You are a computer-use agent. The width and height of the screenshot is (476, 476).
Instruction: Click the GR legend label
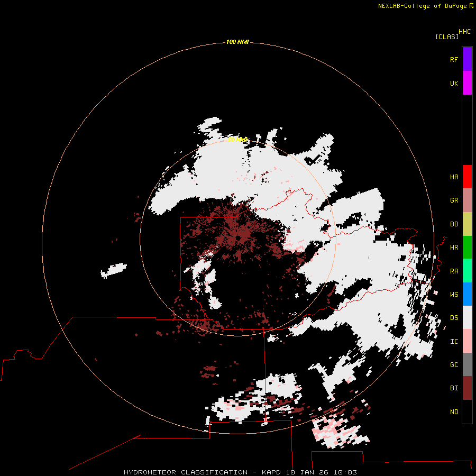coord(454,200)
